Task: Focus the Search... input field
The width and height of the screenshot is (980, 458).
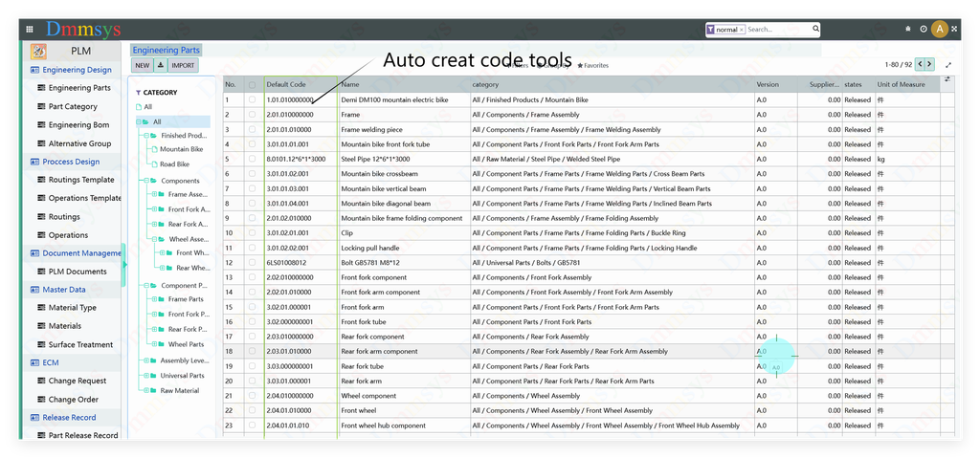Action: tap(779, 30)
